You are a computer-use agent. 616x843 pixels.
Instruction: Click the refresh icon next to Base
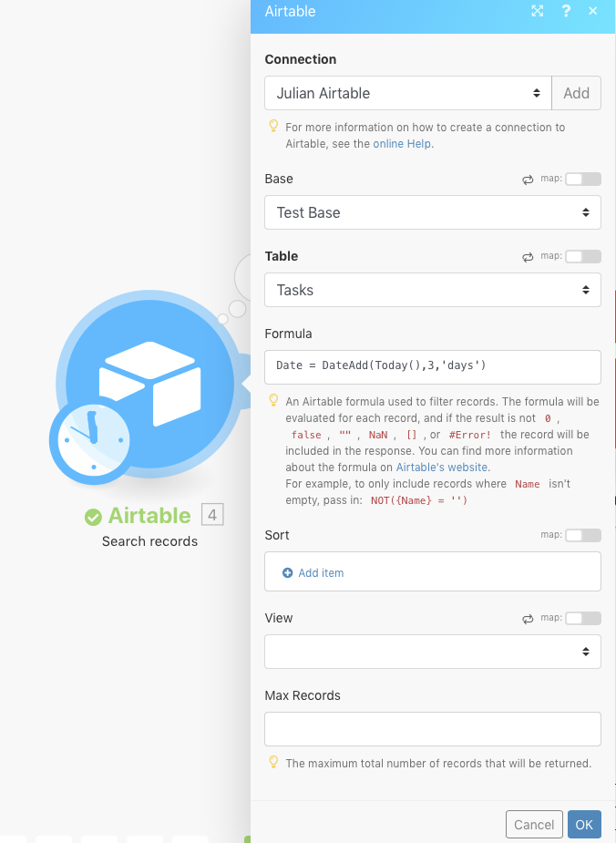click(528, 180)
